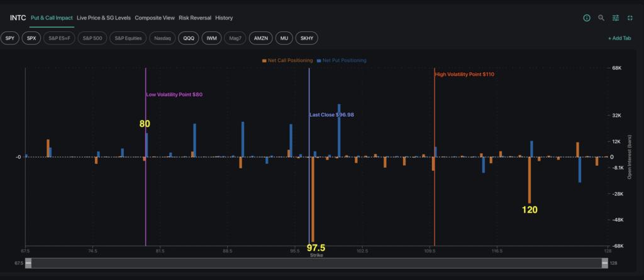644x280 pixels.
Task: Open the History tab
Action: [224, 18]
